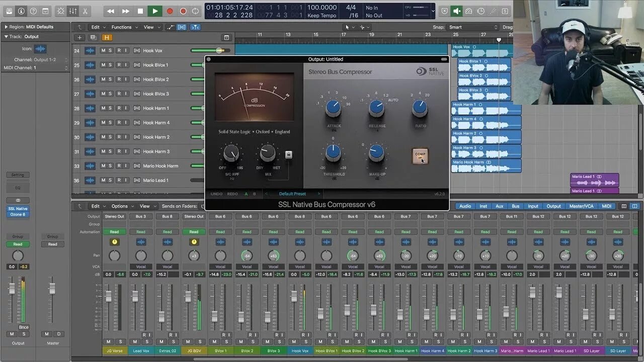
Task: Mute the Hook Vox track
Action: click(103, 51)
